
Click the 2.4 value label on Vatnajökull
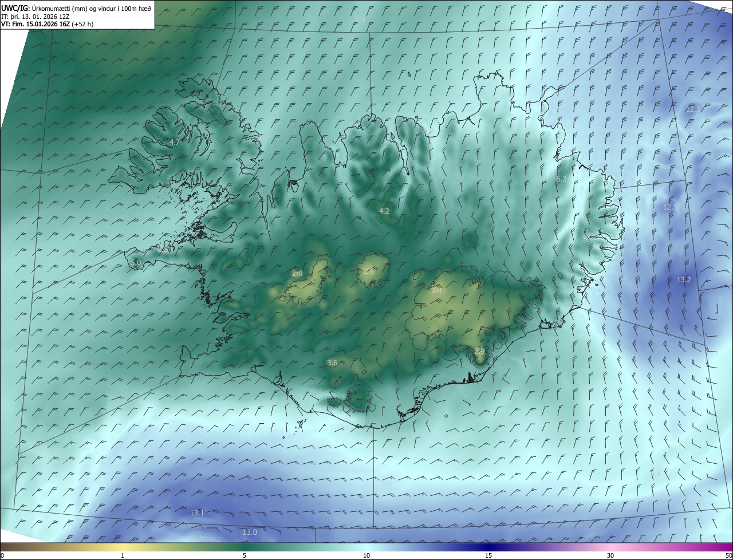click(x=436, y=291)
